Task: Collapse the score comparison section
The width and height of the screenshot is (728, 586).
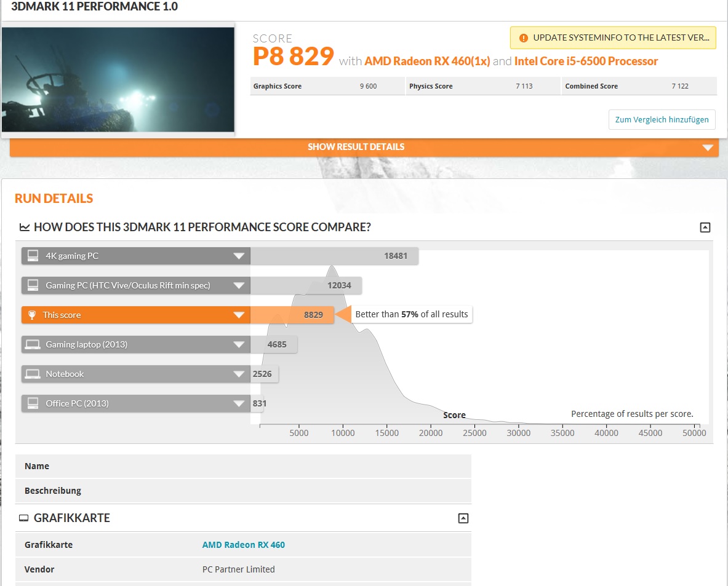Action: click(x=705, y=228)
